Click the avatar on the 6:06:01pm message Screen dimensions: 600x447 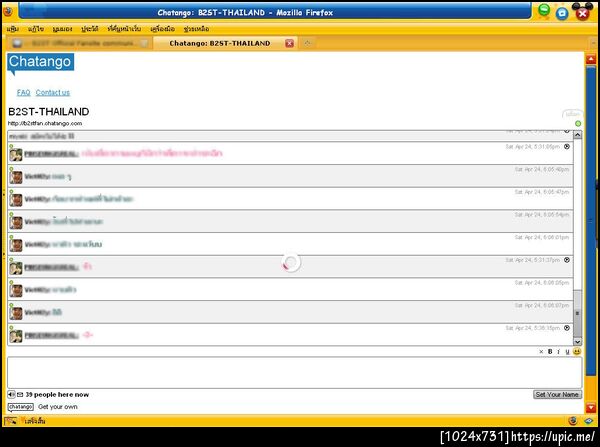click(16, 245)
